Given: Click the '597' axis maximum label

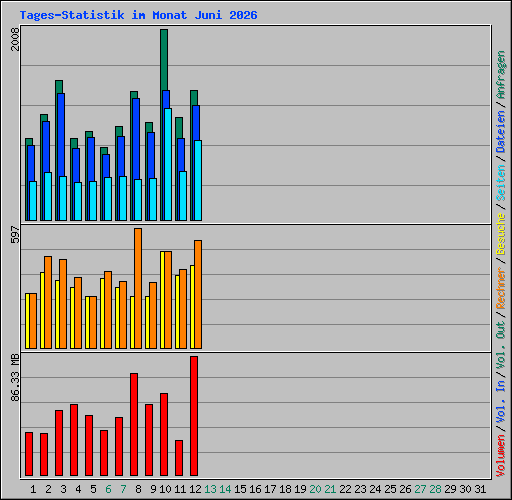Looking at the screenshot, I should (15, 234).
